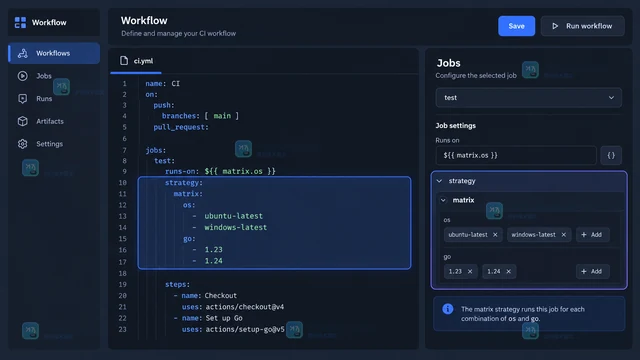Click the ci.yml document icon
This screenshot has width=640, height=360.
(124, 60)
